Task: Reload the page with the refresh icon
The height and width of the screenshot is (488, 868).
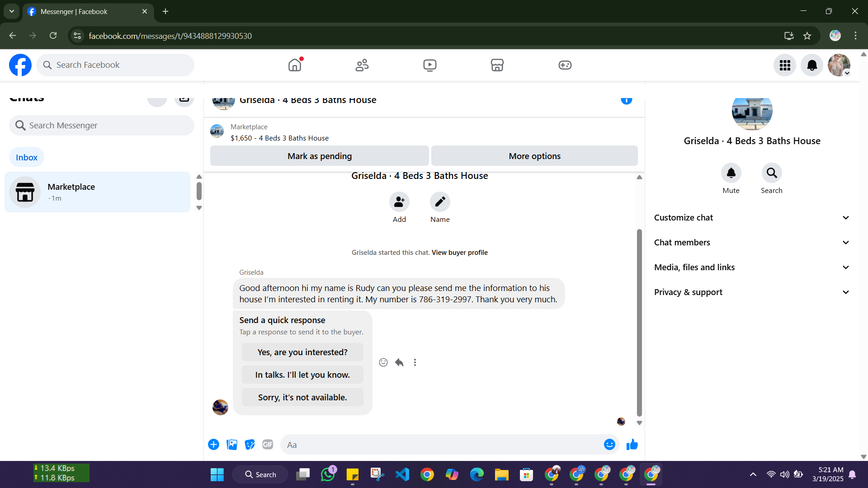Action: coord(53,36)
